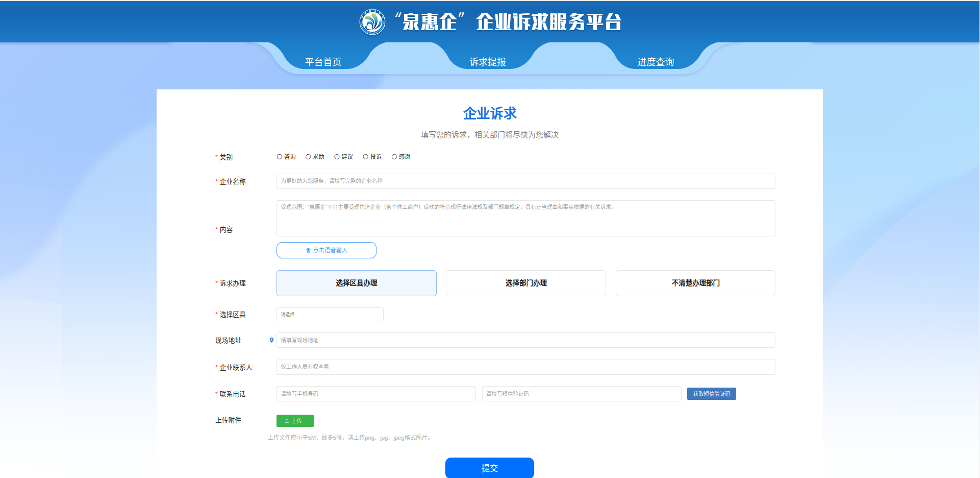The width and height of the screenshot is (980, 478).
Task: Select the 感谢 category radio button
Action: tap(394, 157)
